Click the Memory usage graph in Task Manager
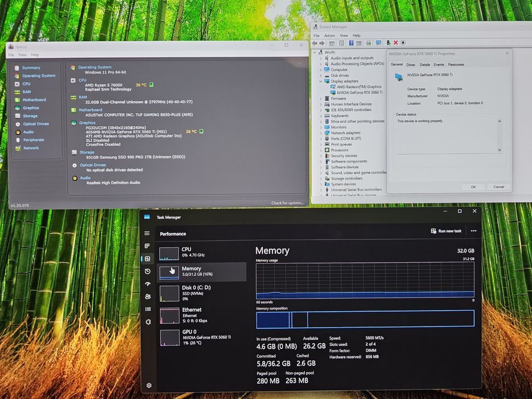This screenshot has height=399, width=532. click(365, 280)
